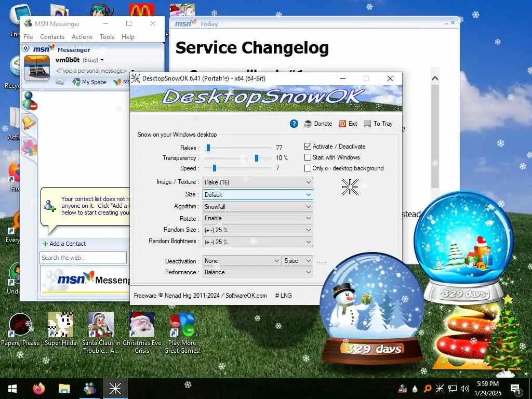
Task: Click the Search the web field in Messenger
Action: (x=83, y=258)
